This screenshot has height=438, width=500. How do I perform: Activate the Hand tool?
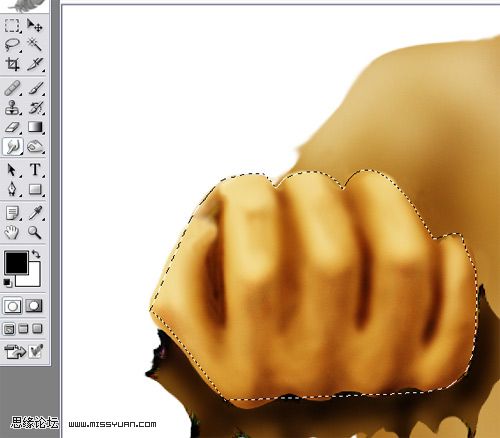(x=12, y=232)
